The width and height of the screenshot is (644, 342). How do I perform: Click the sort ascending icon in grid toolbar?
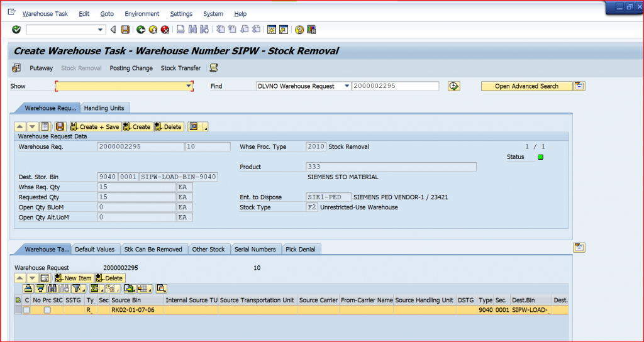[x=28, y=289]
